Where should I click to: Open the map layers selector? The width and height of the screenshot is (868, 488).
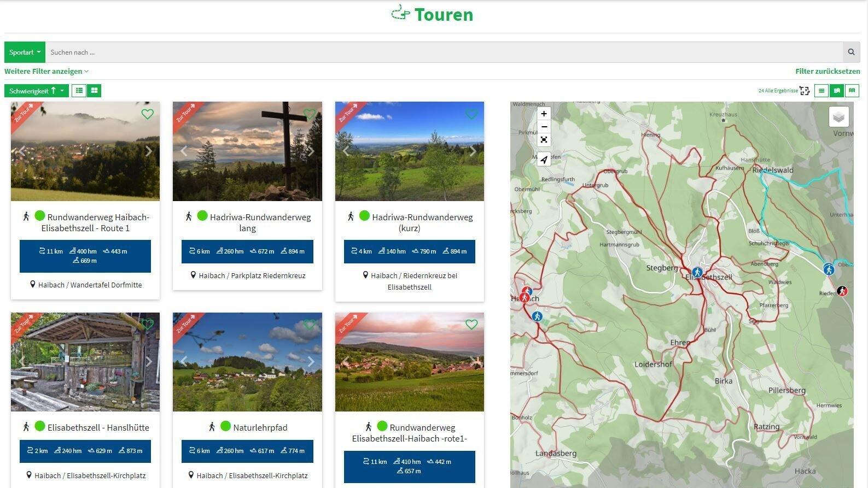[x=838, y=116]
